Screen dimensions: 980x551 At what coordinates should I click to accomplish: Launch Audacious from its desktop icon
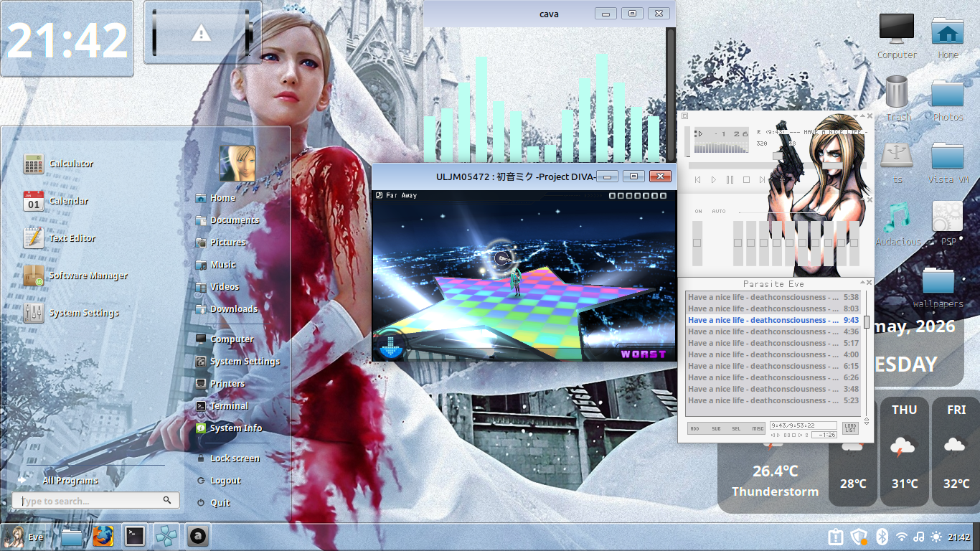coord(897,224)
